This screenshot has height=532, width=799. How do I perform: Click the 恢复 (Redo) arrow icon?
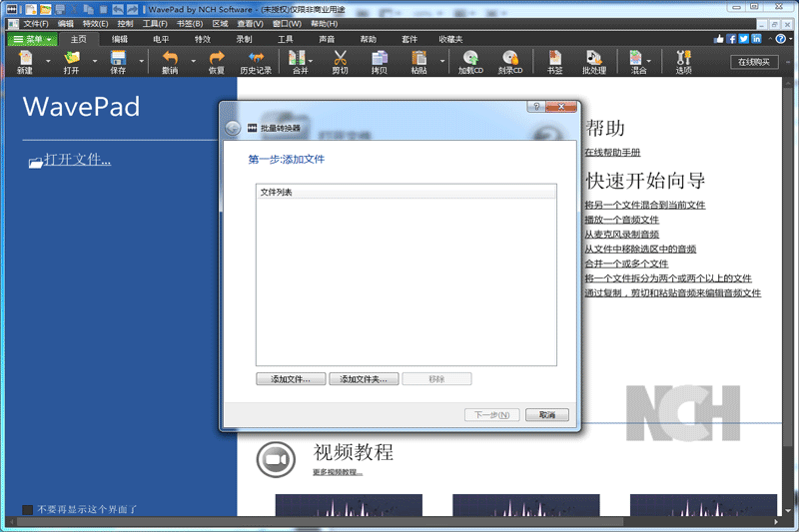[x=217, y=62]
